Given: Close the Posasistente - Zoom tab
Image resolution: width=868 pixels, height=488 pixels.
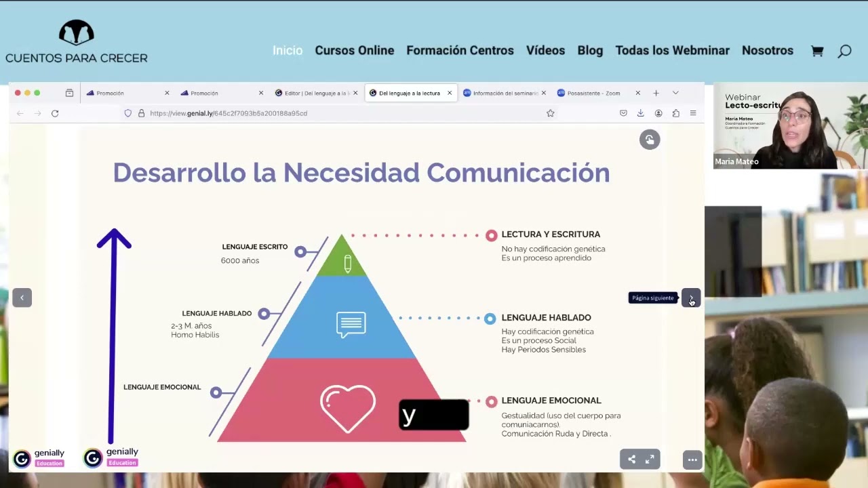Looking at the screenshot, I should (637, 93).
